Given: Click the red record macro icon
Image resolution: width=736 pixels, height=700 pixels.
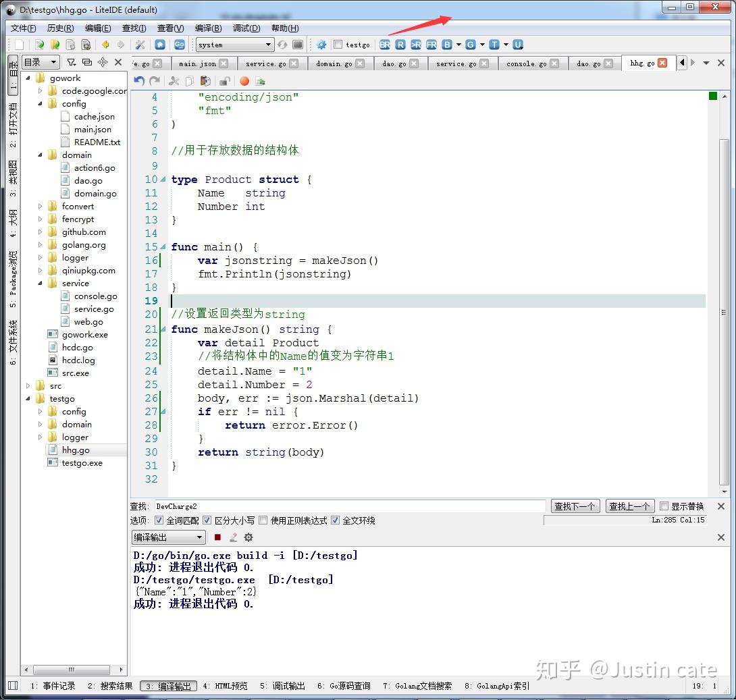Looking at the screenshot, I should [x=244, y=81].
